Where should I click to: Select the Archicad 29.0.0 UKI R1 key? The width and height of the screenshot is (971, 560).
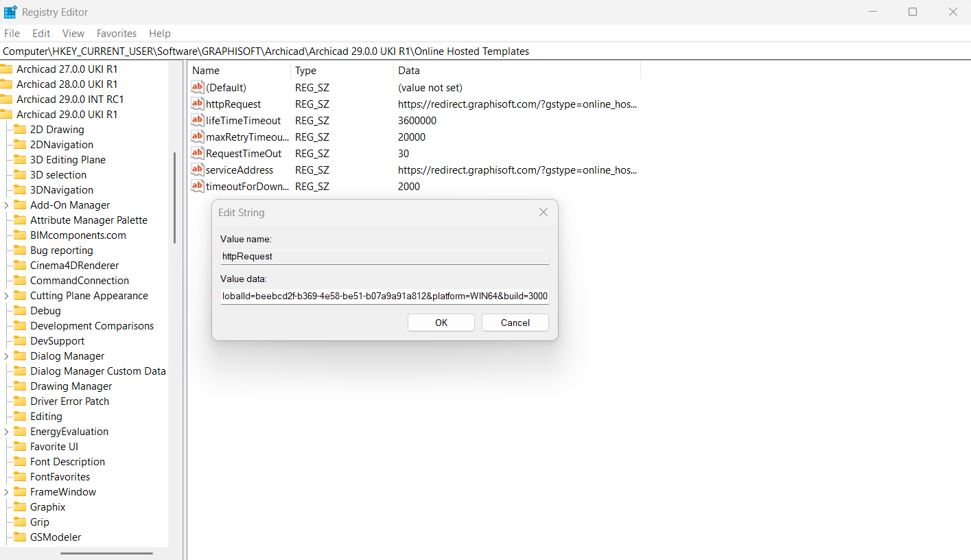click(67, 114)
